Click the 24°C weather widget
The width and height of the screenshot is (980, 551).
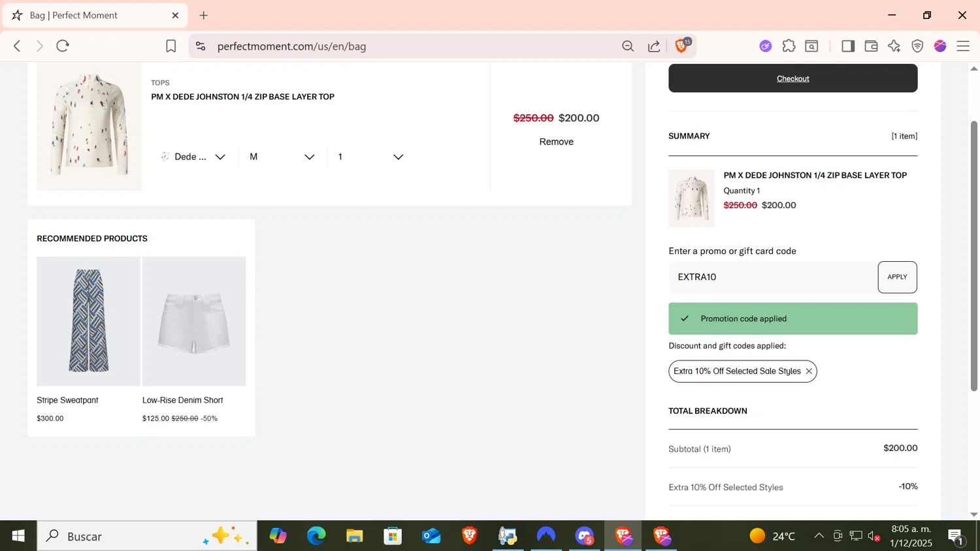(x=773, y=536)
